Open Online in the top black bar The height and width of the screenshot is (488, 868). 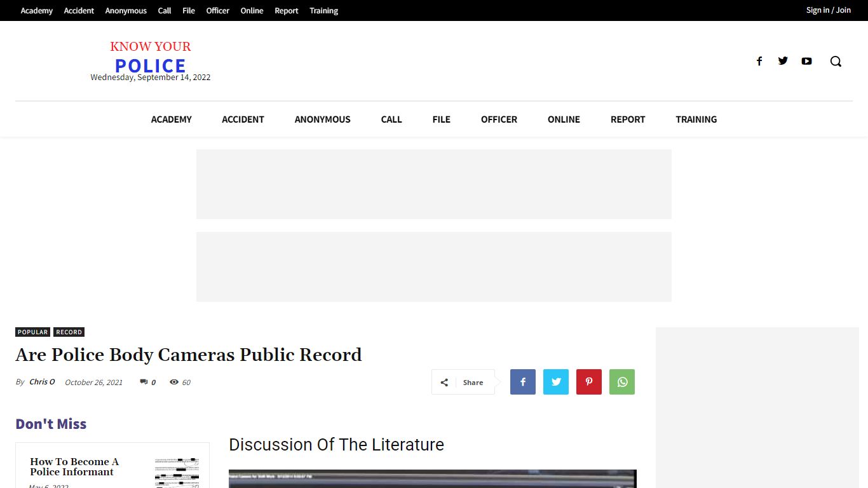tap(252, 11)
